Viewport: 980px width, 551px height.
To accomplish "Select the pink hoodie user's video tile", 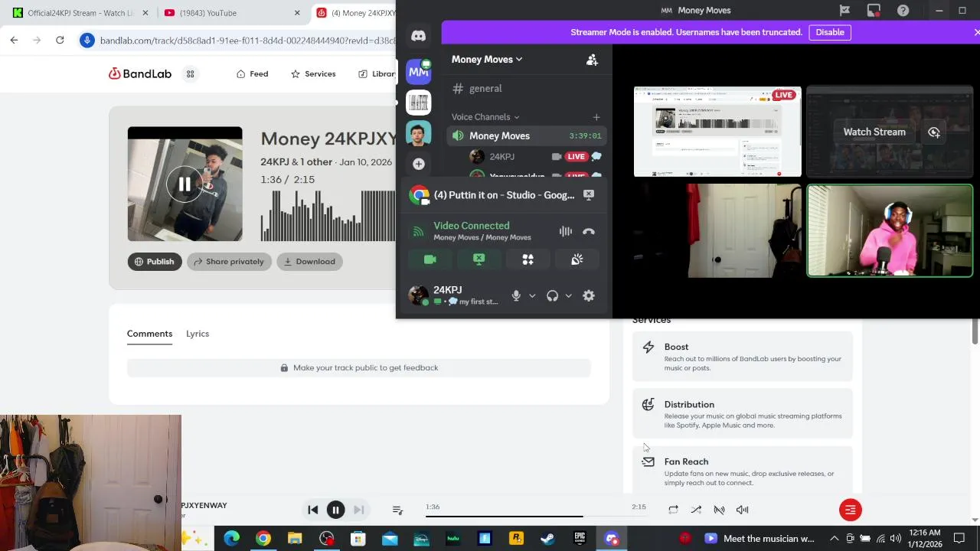I will (890, 230).
